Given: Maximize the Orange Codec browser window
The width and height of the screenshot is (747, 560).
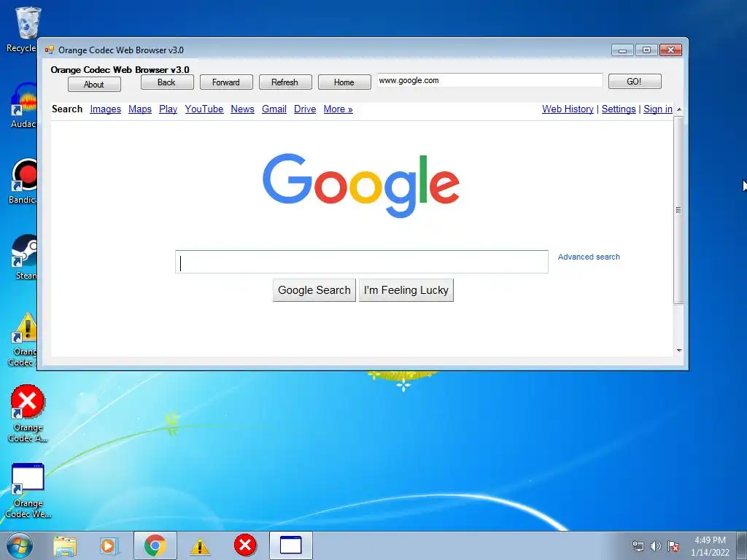Looking at the screenshot, I should point(646,50).
